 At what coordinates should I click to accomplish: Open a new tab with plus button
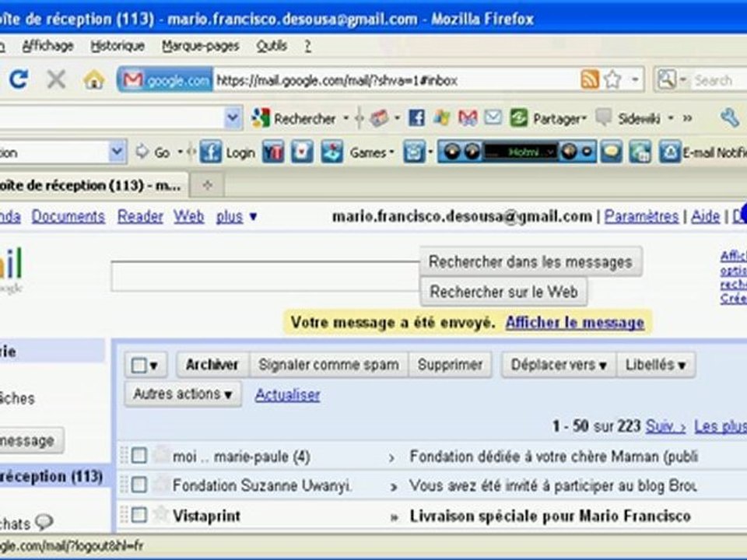[207, 185]
